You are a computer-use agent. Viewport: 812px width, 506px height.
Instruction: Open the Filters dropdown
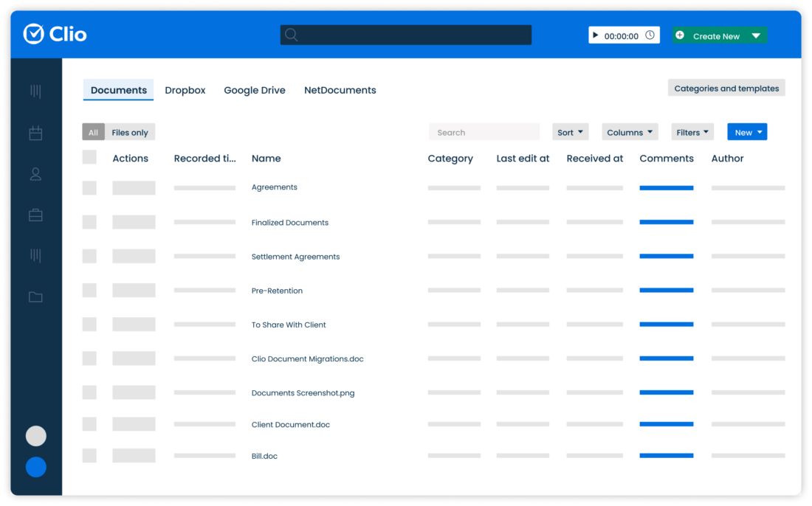coord(692,131)
